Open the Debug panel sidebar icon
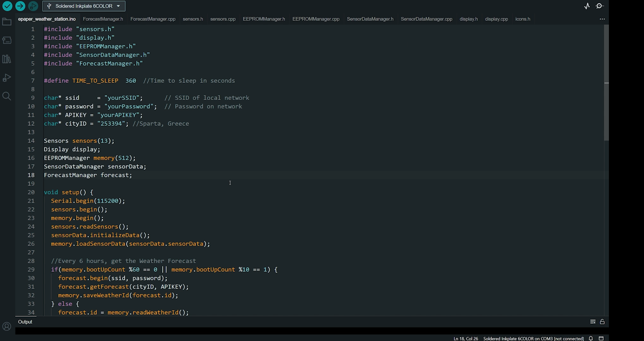This screenshot has width=644, height=341. [7, 78]
